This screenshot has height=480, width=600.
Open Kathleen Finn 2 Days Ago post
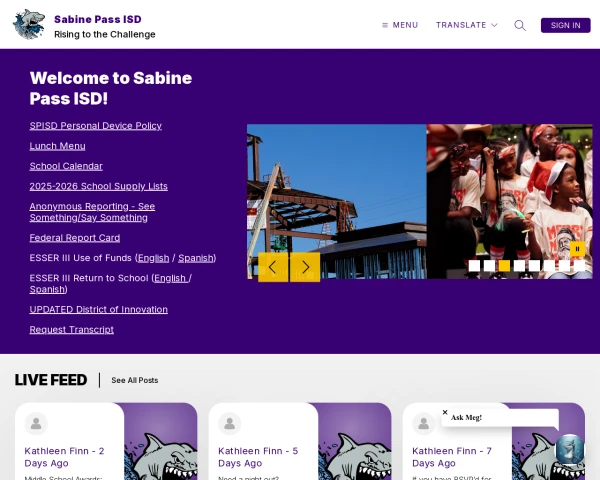64,457
